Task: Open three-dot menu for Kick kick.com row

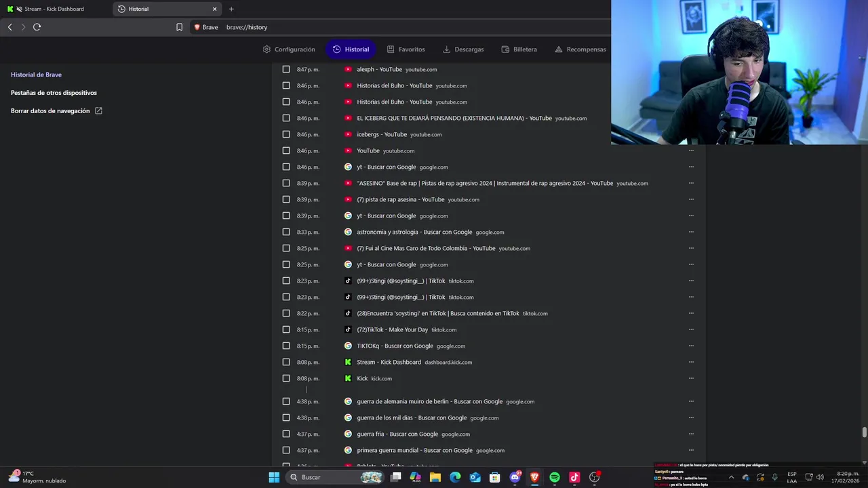Action: pos(691,378)
